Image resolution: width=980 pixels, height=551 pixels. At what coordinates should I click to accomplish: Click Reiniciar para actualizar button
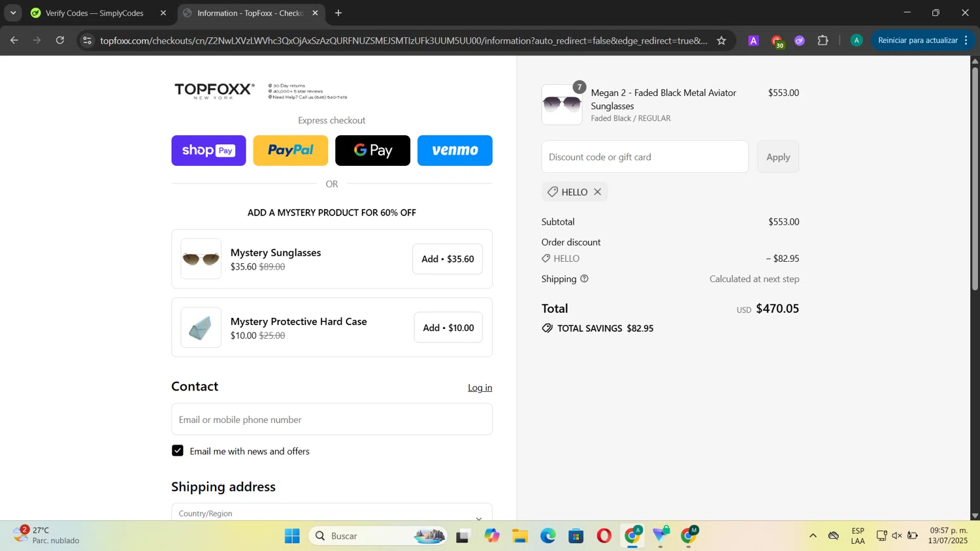pyautogui.click(x=917, y=40)
